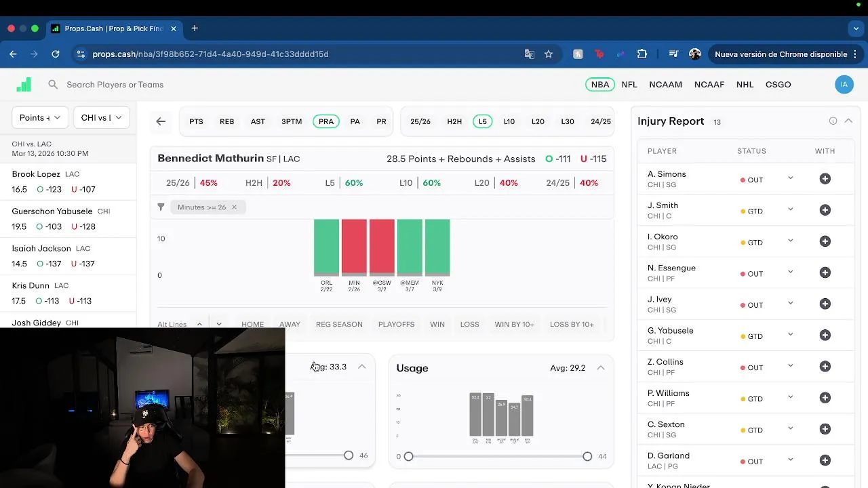Viewport: 868px width, 488px height.
Task: Add J. Smith to With filter
Action: [825, 210]
